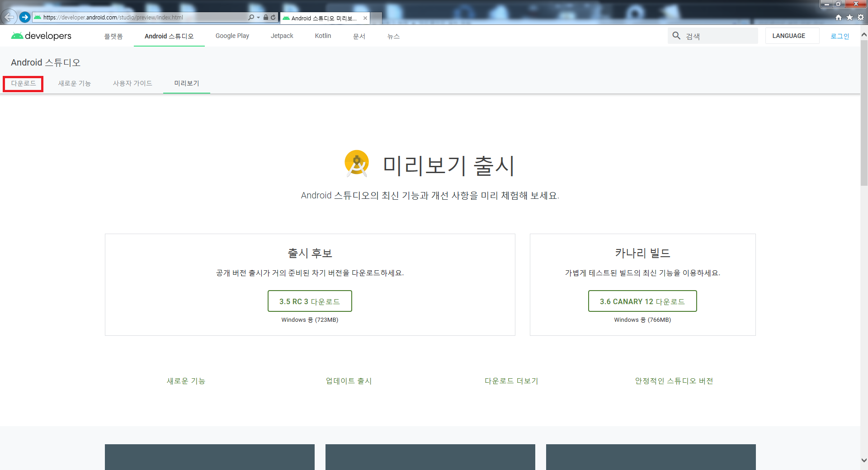Click the page scrollbar up arrow
Image resolution: width=868 pixels, height=470 pixels.
864,34
